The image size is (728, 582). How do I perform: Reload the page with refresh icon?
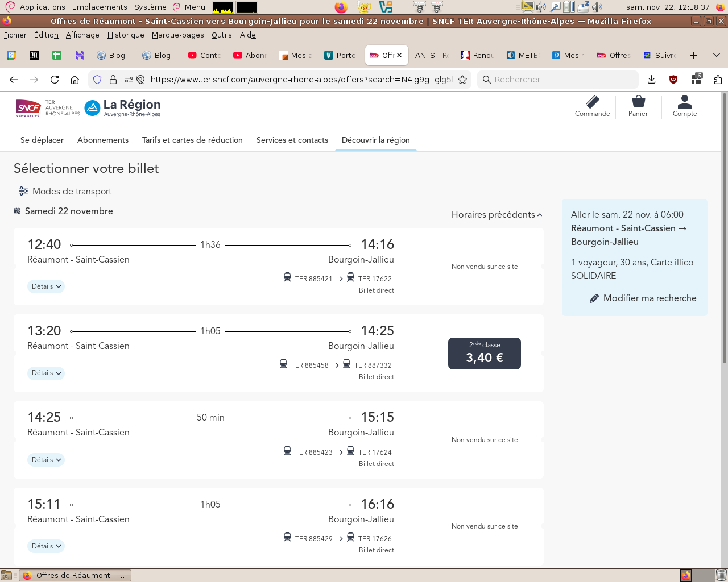(55, 80)
